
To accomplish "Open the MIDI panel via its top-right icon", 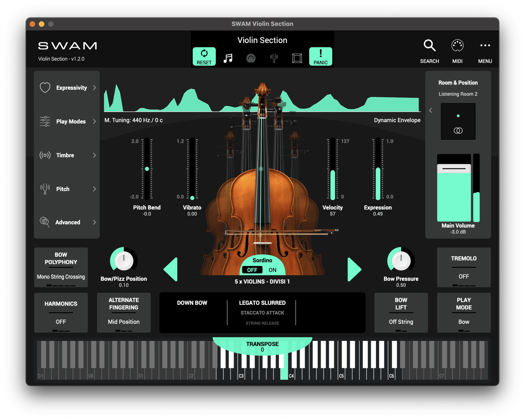I will pos(457,45).
